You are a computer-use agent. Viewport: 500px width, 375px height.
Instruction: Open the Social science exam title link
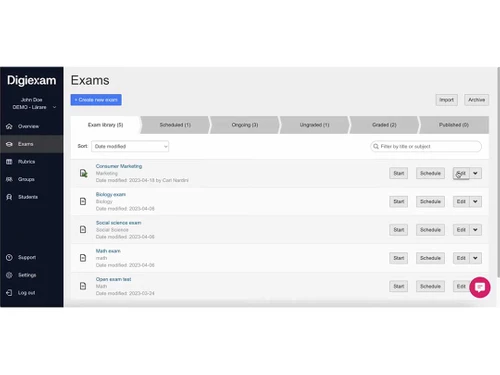(118, 223)
